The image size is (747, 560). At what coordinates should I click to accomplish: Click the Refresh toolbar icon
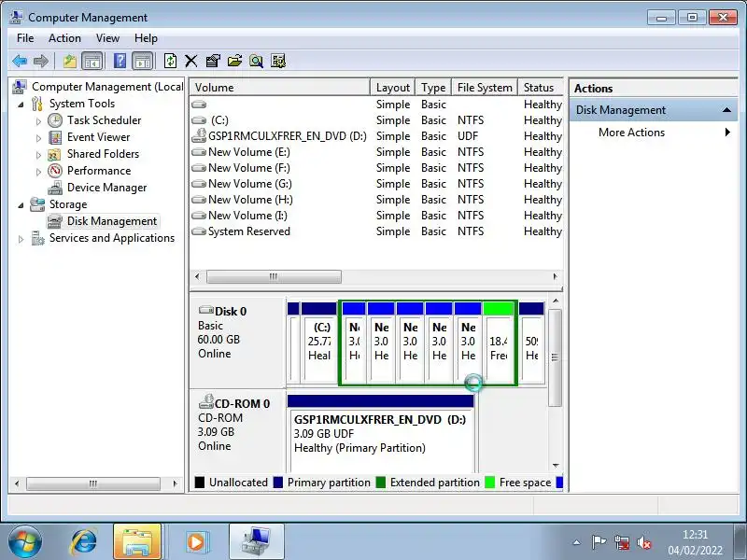tap(170, 61)
